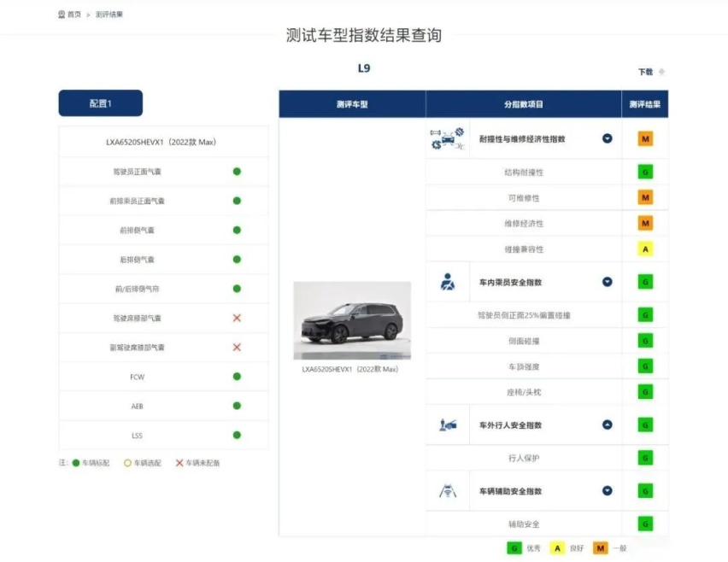Click the green dot in the FCW row
728x562 pixels.
coord(237,377)
